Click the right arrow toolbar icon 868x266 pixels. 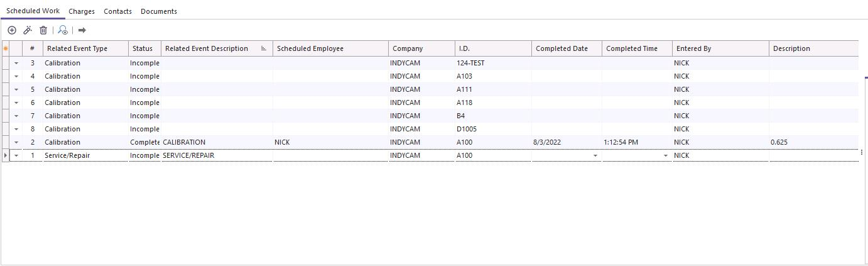82,30
